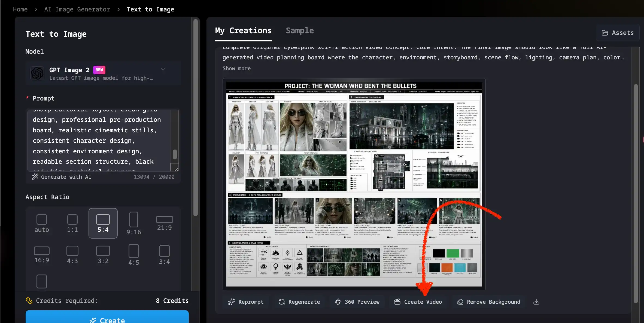Click the Generate with AI wand icon

(x=35, y=177)
